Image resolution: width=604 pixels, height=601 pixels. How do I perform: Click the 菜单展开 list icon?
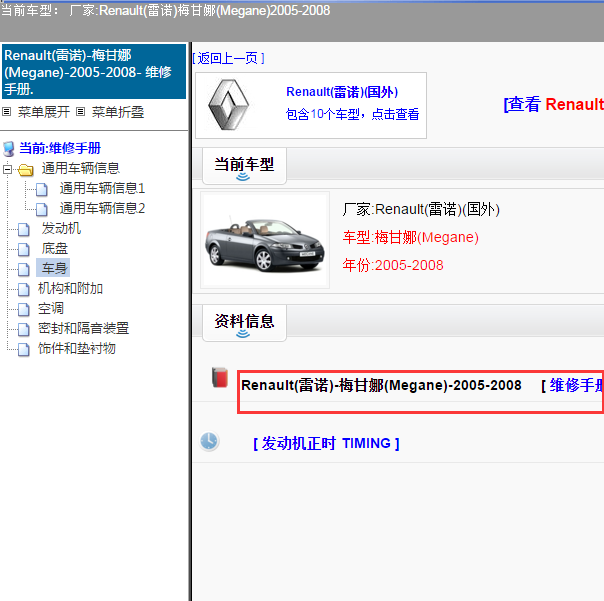pos(7,112)
